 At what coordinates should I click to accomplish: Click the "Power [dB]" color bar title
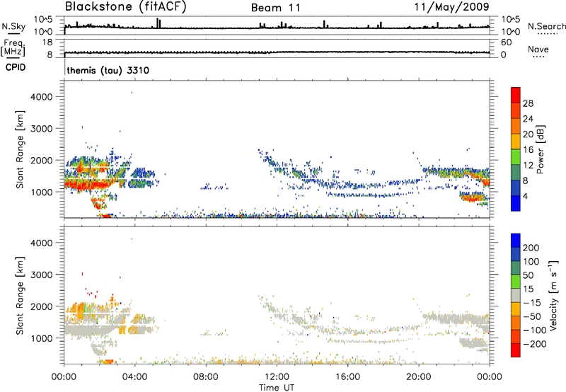point(540,149)
